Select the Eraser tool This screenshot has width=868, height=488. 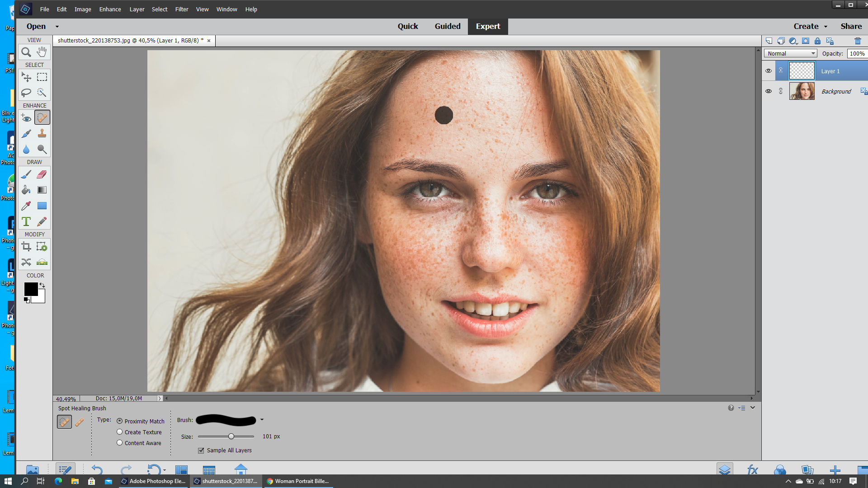[x=42, y=174]
